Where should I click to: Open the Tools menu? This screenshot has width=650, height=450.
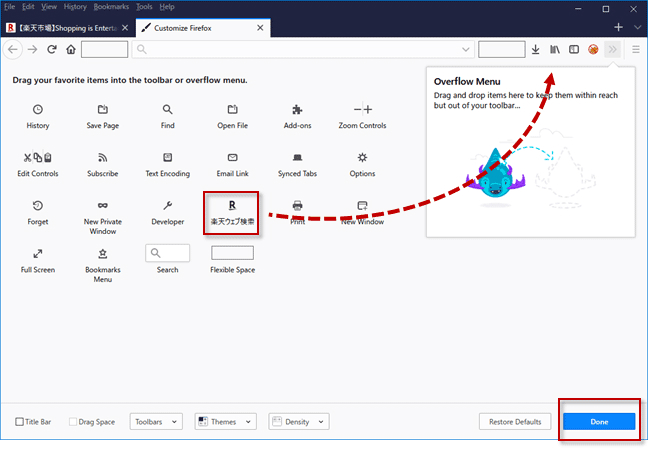click(144, 7)
